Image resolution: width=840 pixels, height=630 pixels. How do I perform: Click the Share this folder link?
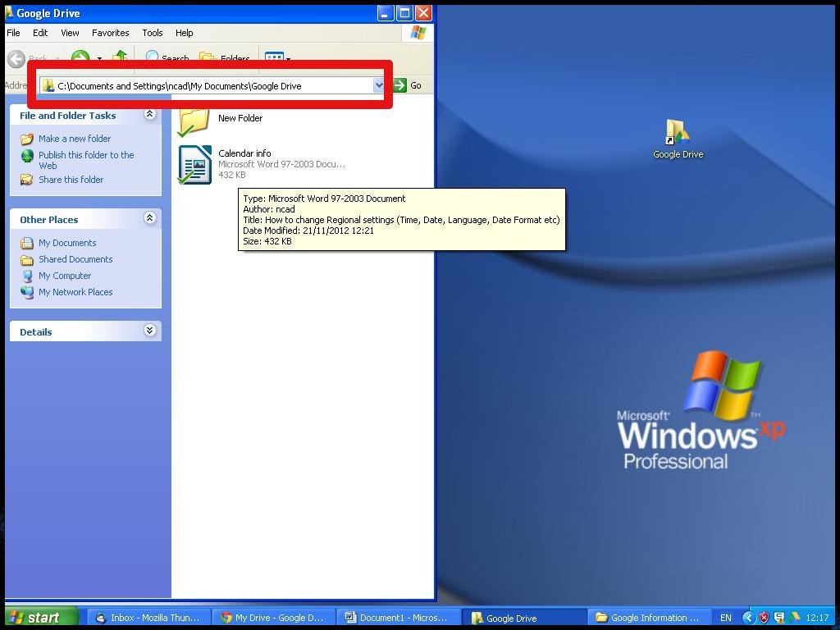coord(71,180)
